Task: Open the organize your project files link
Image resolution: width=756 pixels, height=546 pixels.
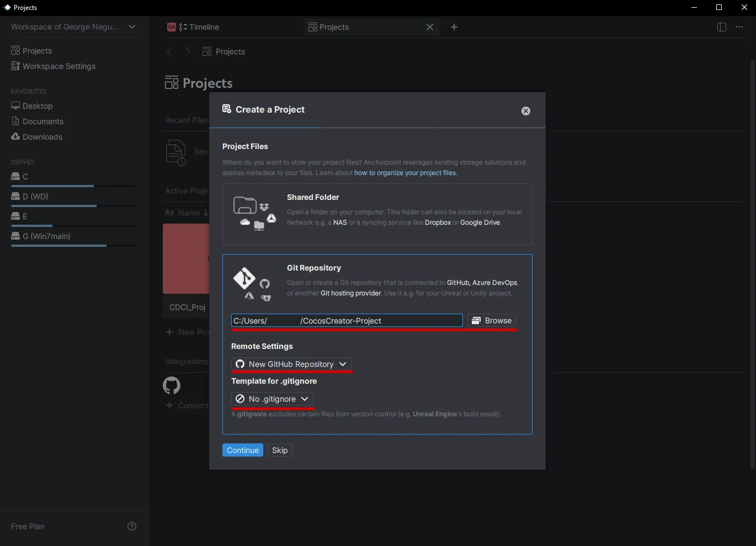Action: pos(406,172)
